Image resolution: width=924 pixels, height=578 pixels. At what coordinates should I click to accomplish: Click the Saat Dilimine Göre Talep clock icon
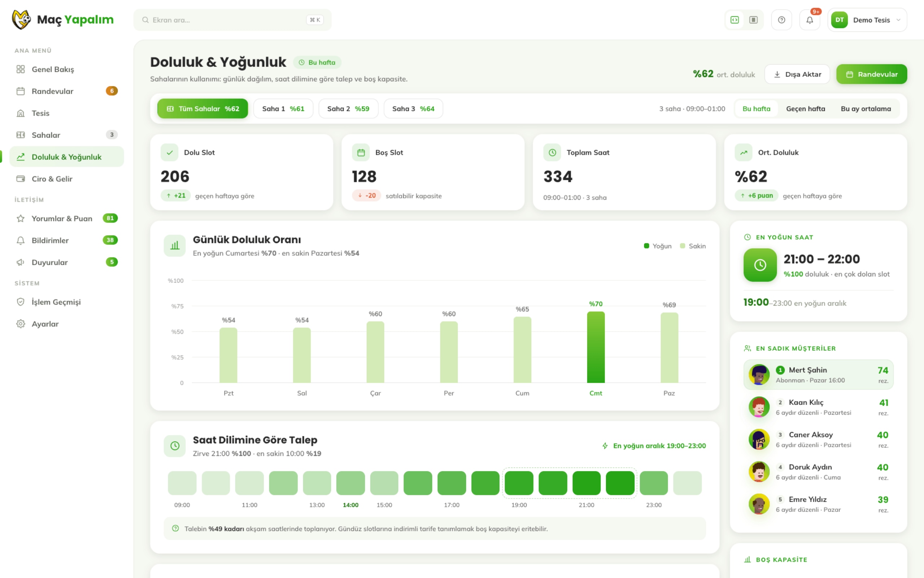coord(175,446)
